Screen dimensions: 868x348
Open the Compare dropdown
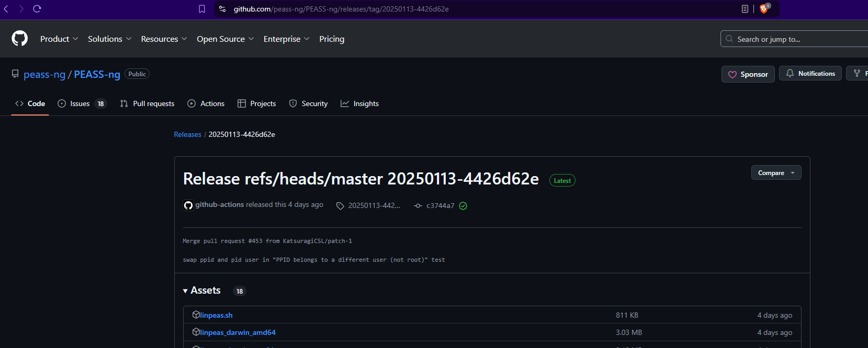776,173
